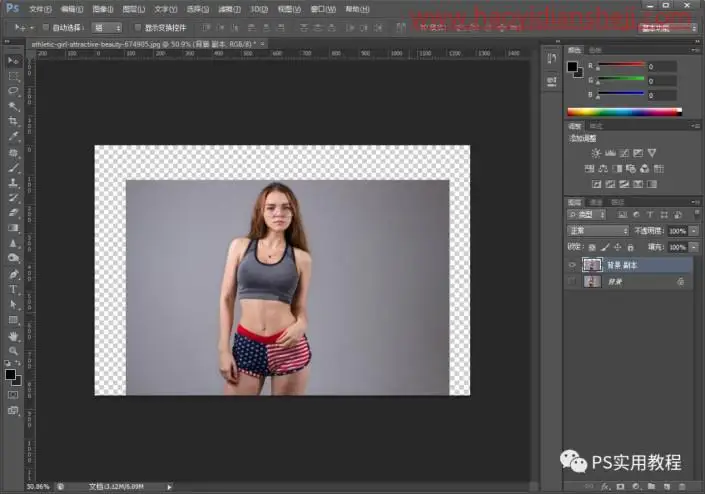The width and height of the screenshot is (705, 494).
Task: Enable Show Transform Controls (显示变换控件) checkbox
Action: (x=138, y=27)
